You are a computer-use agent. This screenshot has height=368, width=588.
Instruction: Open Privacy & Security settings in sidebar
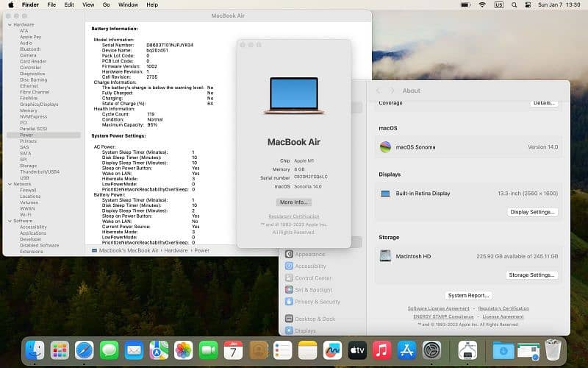pyautogui.click(x=290, y=302)
